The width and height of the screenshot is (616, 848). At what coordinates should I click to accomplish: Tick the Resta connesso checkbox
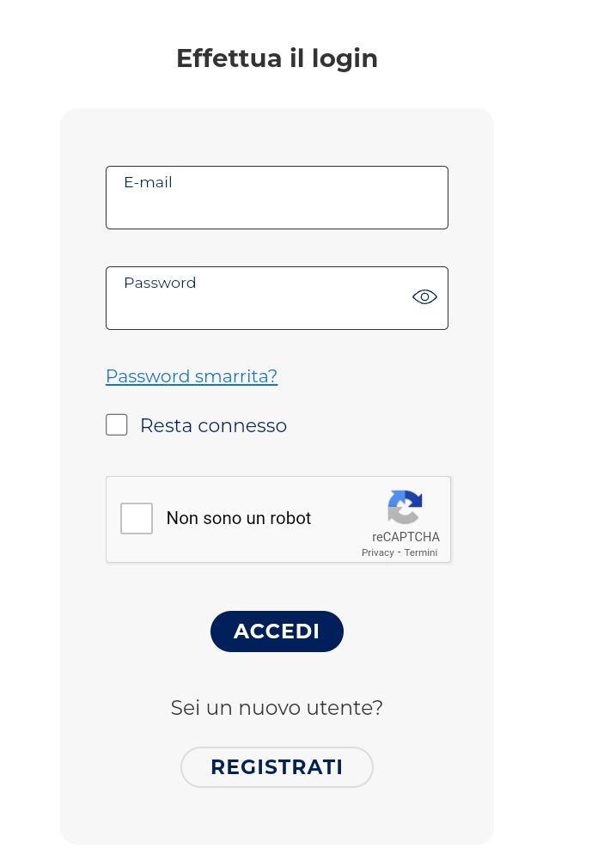[x=117, y=425]
